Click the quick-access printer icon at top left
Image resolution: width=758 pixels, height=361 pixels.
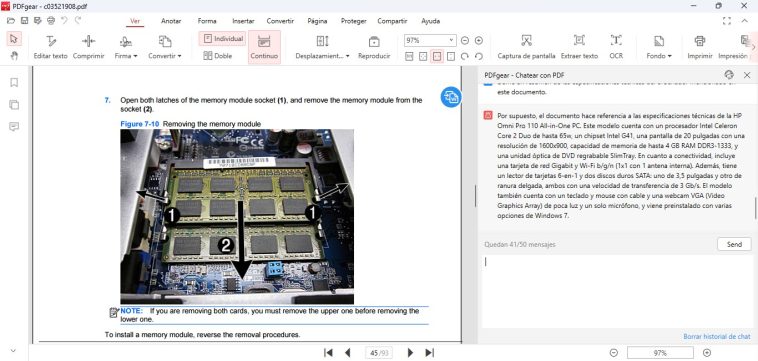pos(51,21)
